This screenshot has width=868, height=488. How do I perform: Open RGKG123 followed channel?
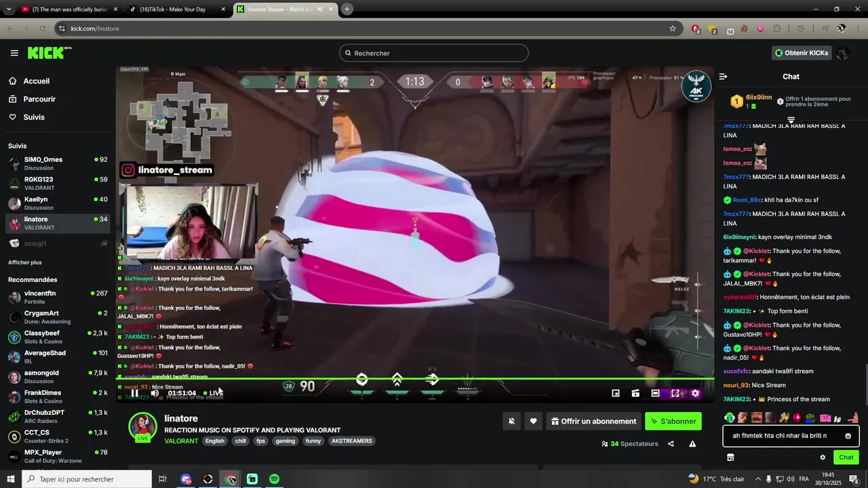58,183
